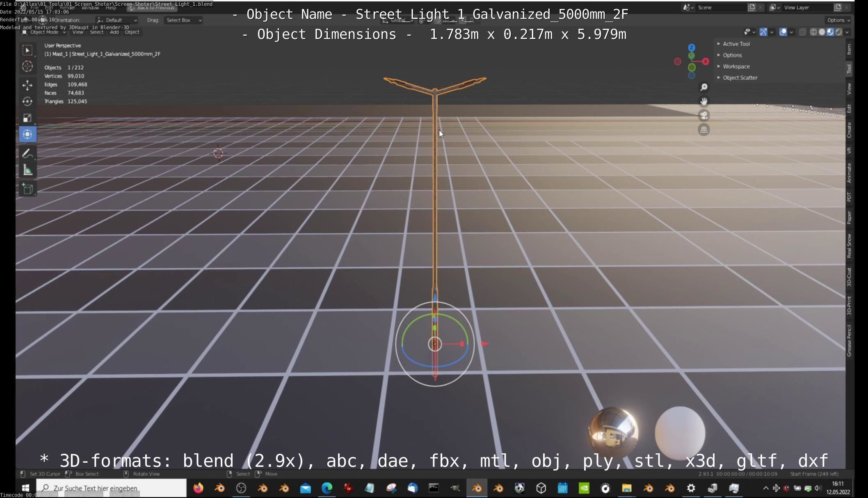Select the Scale tool

(27, 118)
